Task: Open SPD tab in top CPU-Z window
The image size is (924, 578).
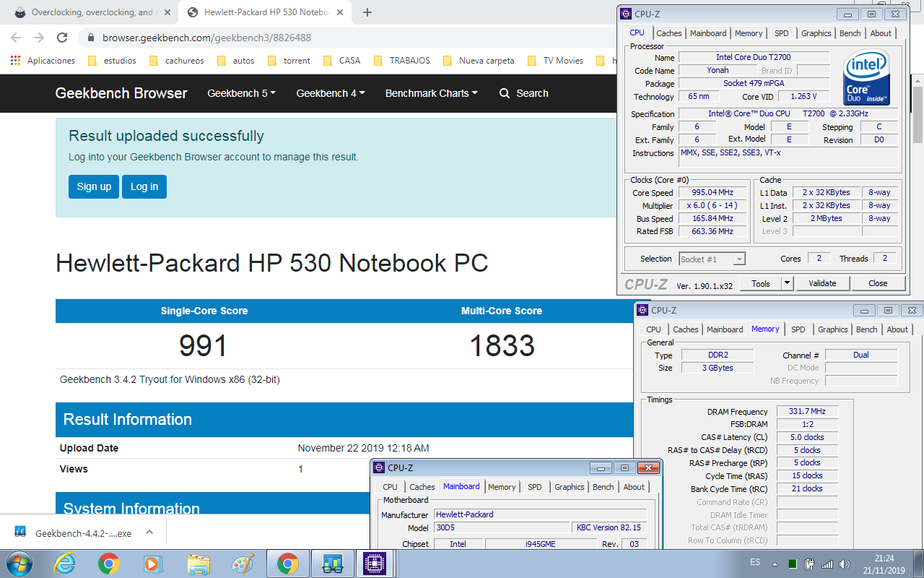Action: (782, 33)
